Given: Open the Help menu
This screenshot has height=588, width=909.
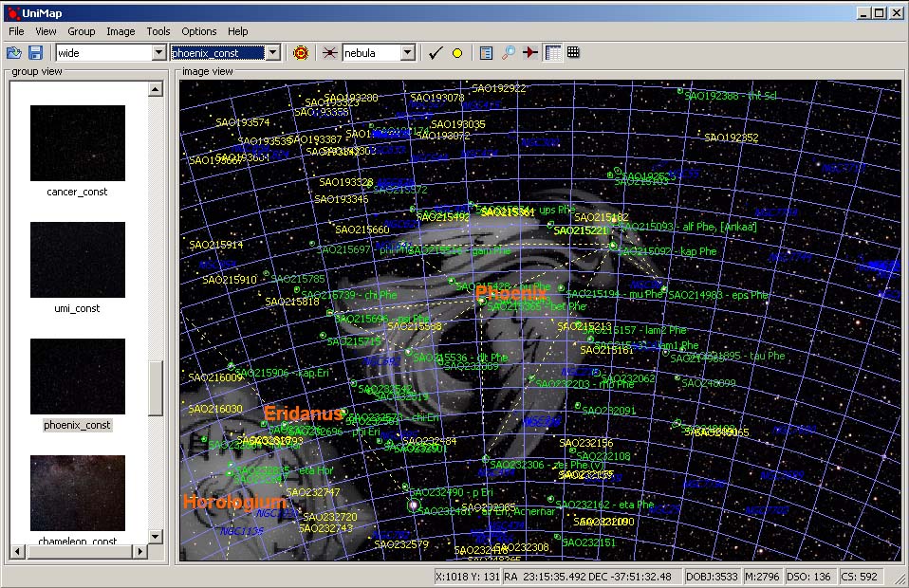Looking at the screenshot, I should click(x=237, y=31).
